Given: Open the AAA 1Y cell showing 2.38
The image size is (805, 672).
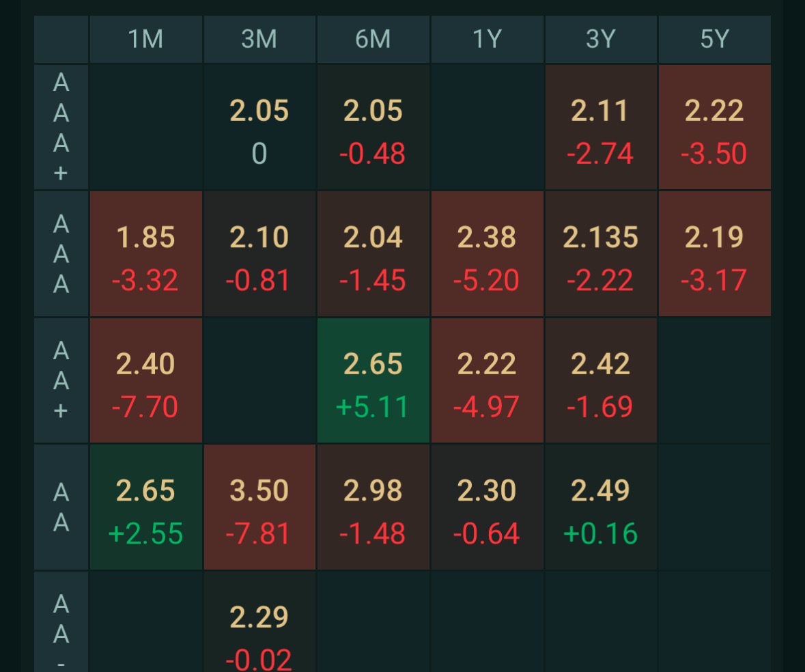Looking at the screenshot, I should coord(487,254).
